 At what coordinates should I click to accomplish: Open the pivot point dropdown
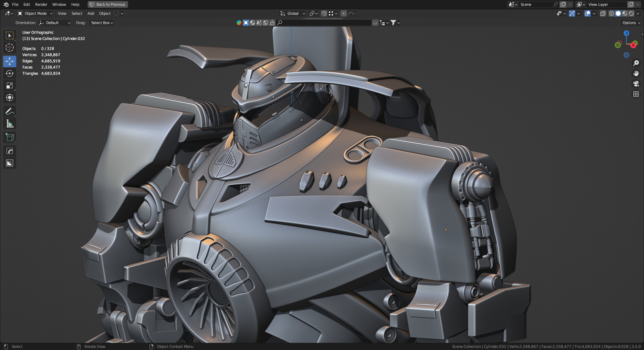pos(313,13)
